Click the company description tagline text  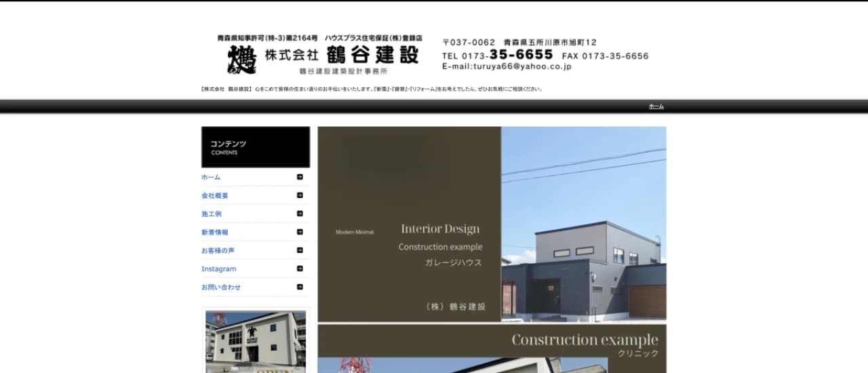pos(372,89)
